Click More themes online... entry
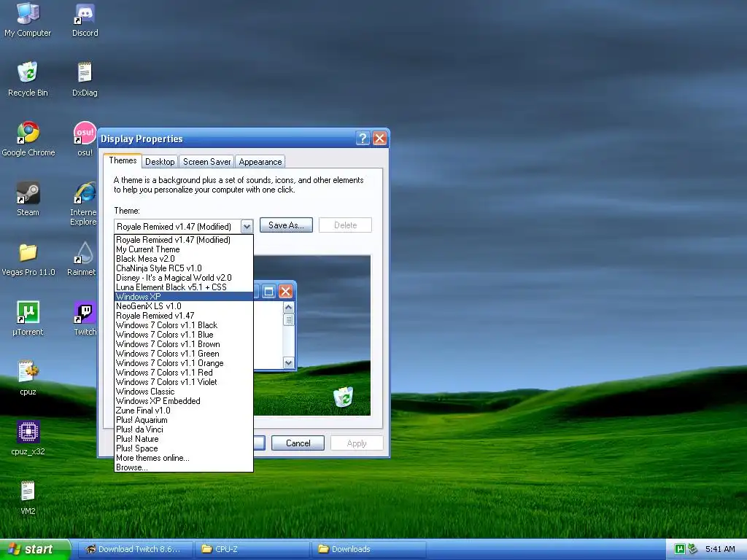This screenshot has height=560, width=747. point(183,458)
